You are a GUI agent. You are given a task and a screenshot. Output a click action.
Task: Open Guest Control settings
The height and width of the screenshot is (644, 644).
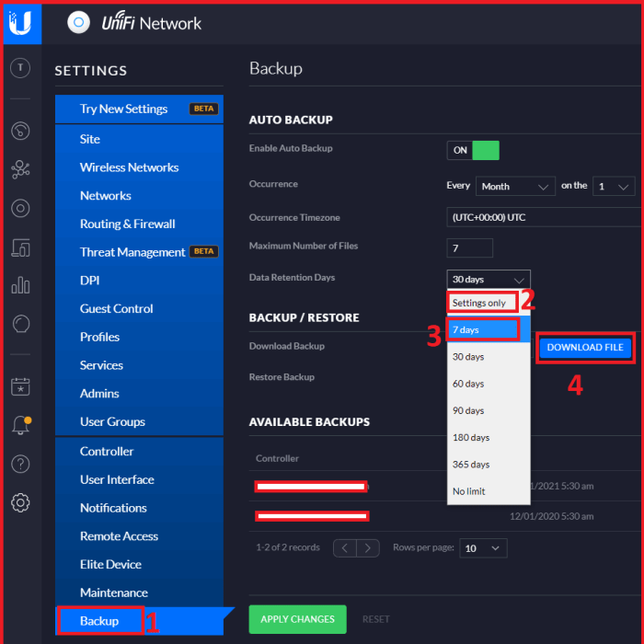tap(139, 309)
